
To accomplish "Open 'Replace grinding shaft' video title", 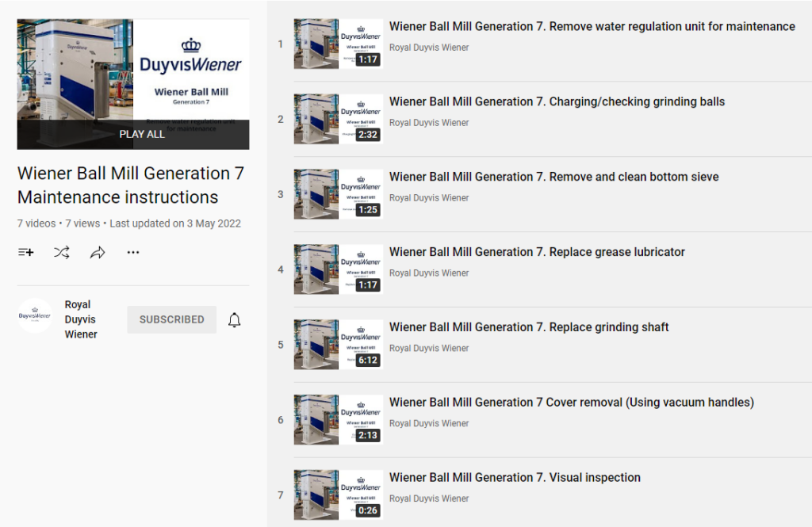I will point(529,327).
